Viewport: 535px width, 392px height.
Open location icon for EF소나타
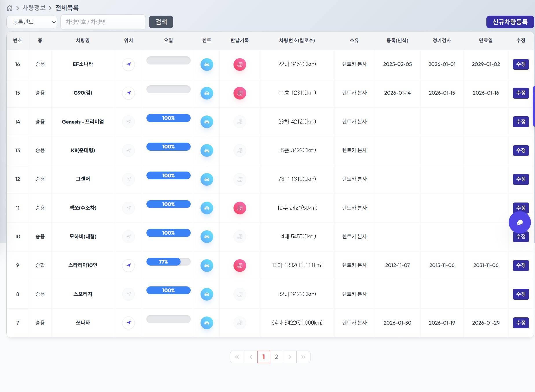(128, 64)
